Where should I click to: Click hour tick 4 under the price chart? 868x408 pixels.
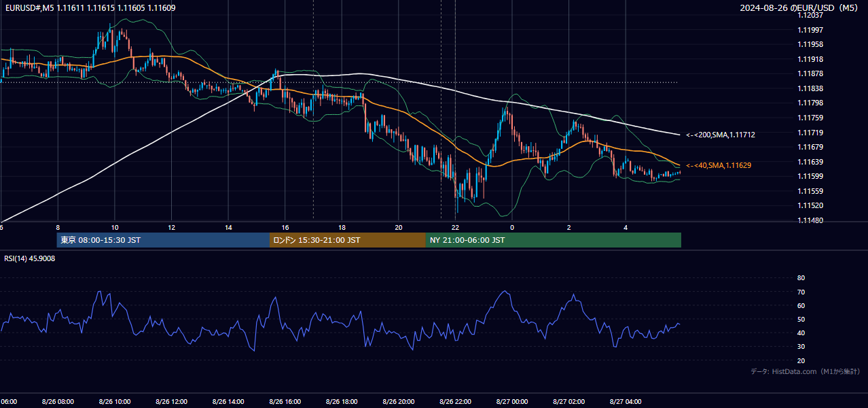626,227
